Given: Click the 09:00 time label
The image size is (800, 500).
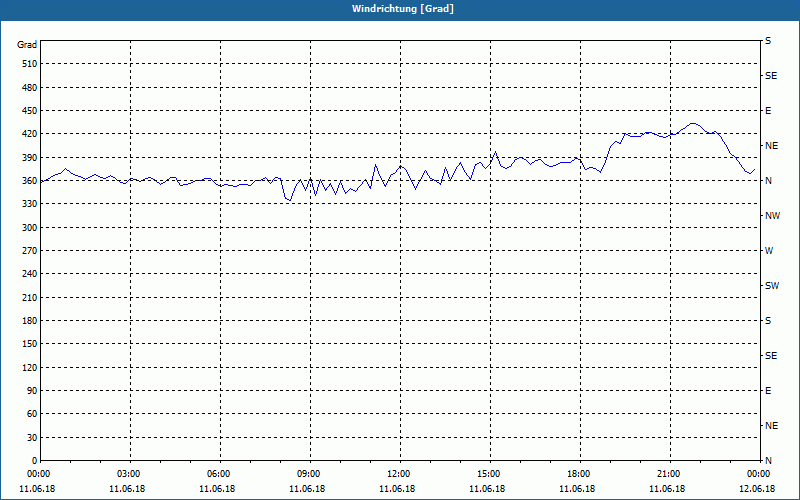Looking at the screenshot, I should [x=309, y=474].
